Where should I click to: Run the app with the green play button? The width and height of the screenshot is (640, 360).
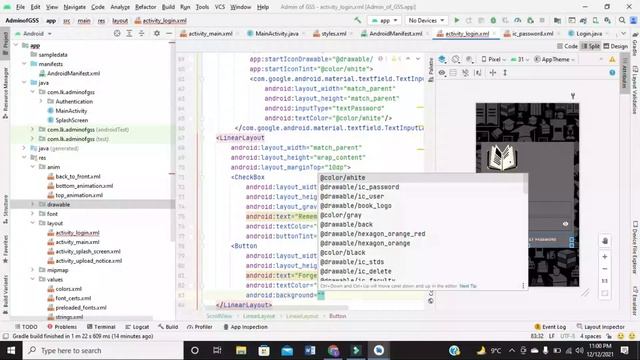(x=457, y=20)
